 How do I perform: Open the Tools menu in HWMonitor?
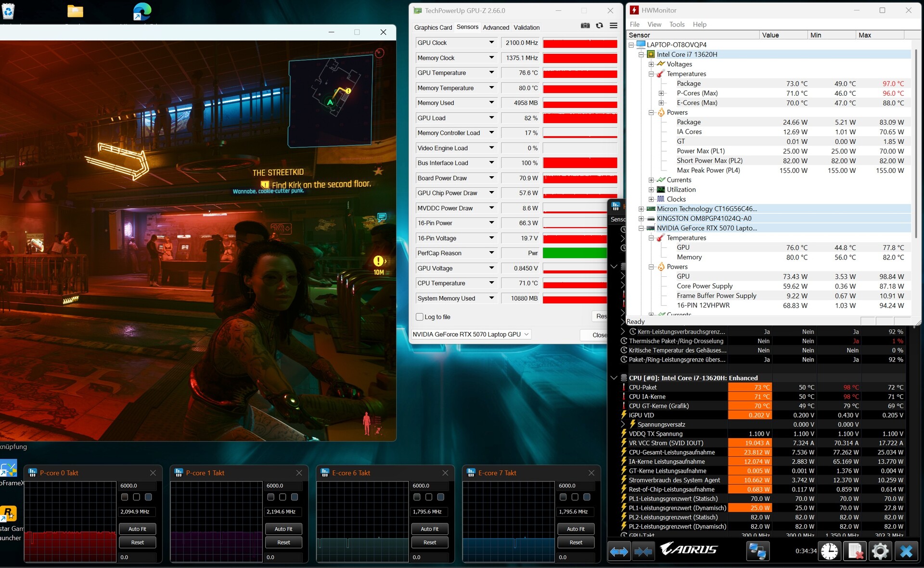click(676, 24)
